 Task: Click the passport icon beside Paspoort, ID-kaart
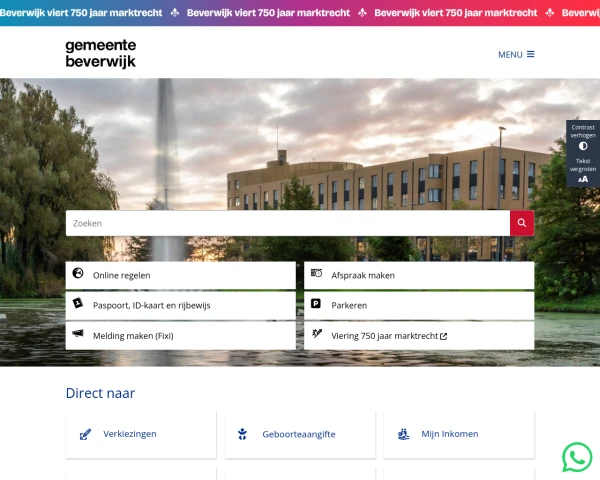pyautogui.click(x=78, y=303)
